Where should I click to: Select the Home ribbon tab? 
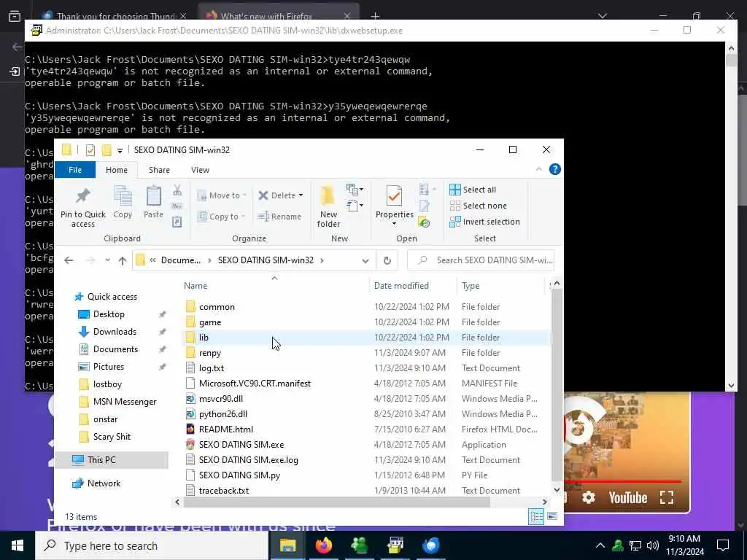[117, 170]
